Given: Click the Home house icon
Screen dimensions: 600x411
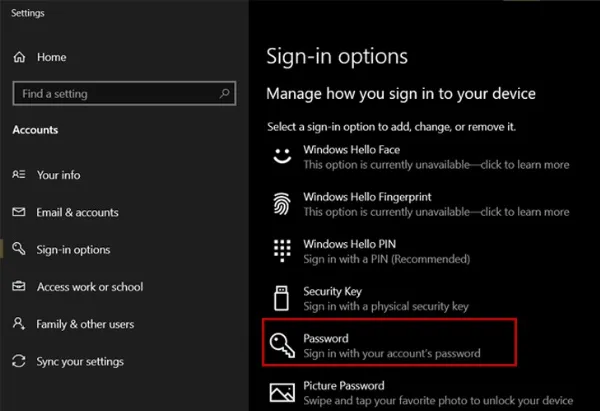Looking at the screenshot, I should tap(19, 58).
